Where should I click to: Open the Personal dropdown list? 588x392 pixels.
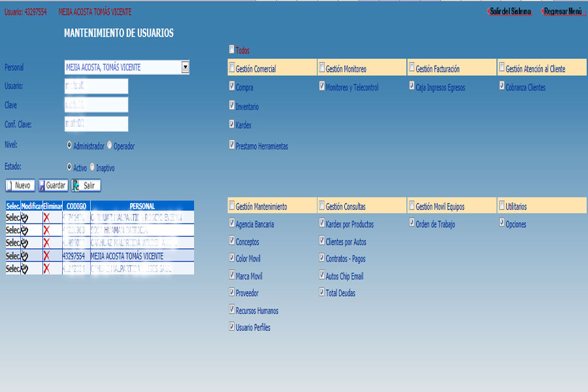(185, 67)
